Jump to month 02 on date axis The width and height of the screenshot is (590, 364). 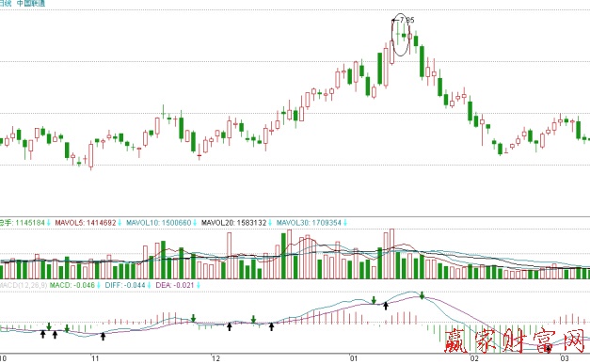(474, 358)
